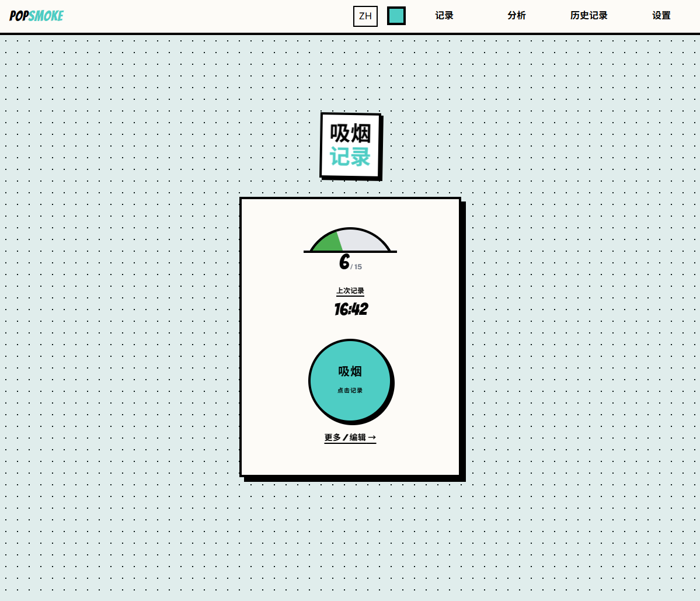The width and height of the screenshot is (700, 601).
Task: Click the 点击记录 caption inside the round button
Action: pos(350,390)
